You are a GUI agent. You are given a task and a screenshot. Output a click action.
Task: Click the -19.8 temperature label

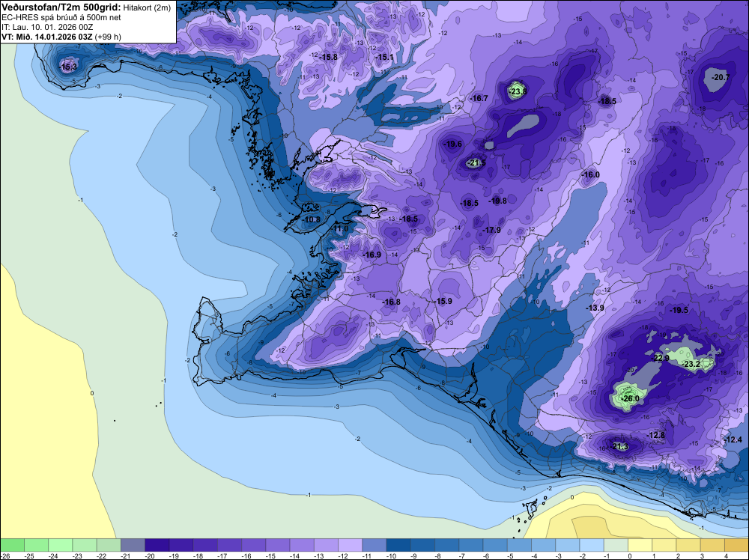[498, 201]
